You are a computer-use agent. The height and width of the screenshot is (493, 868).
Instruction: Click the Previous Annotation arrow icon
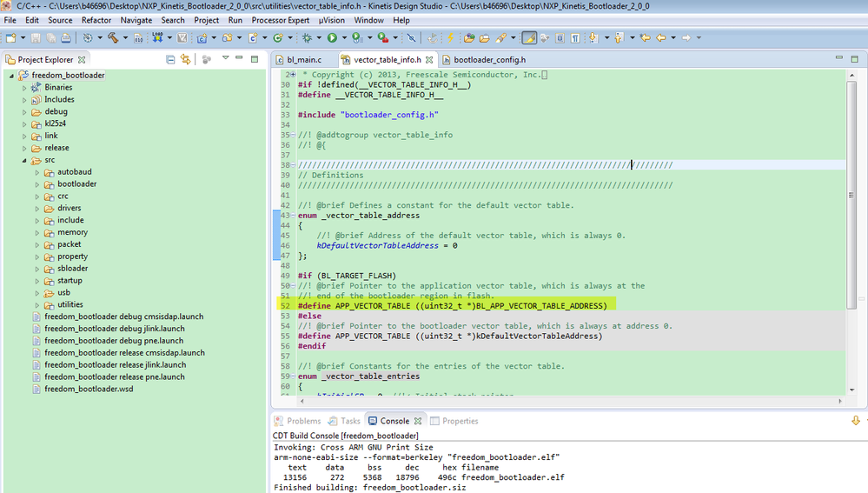[x=619, y=37]
